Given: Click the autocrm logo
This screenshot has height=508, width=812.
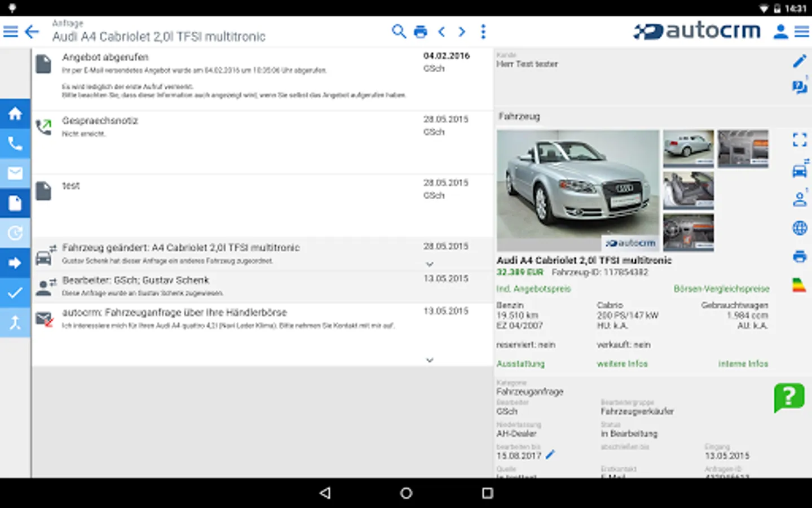Looking at the screenshot, I should [697, 31].
